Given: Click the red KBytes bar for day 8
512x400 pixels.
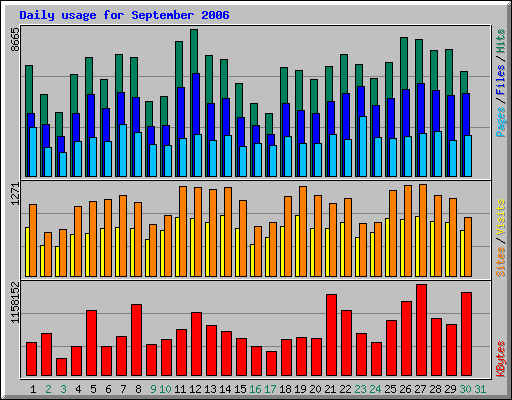Looking at the screenshot, I should tap(136, 340).
